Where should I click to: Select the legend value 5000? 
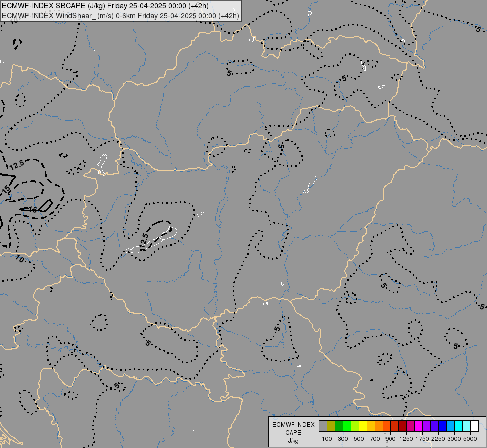[470, 439]
